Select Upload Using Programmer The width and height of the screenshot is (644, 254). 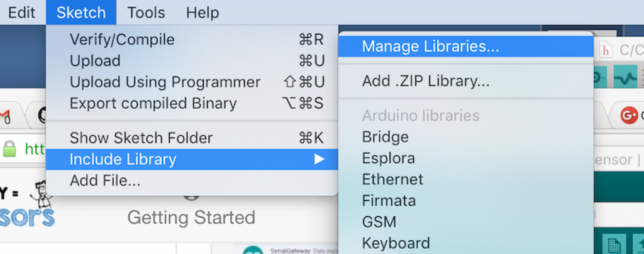165,82
